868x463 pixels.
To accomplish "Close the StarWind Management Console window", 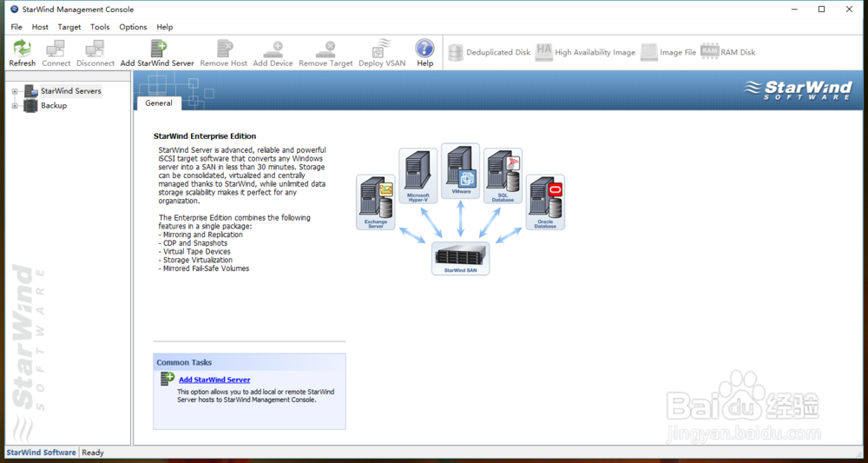I will tap(849, 10).
